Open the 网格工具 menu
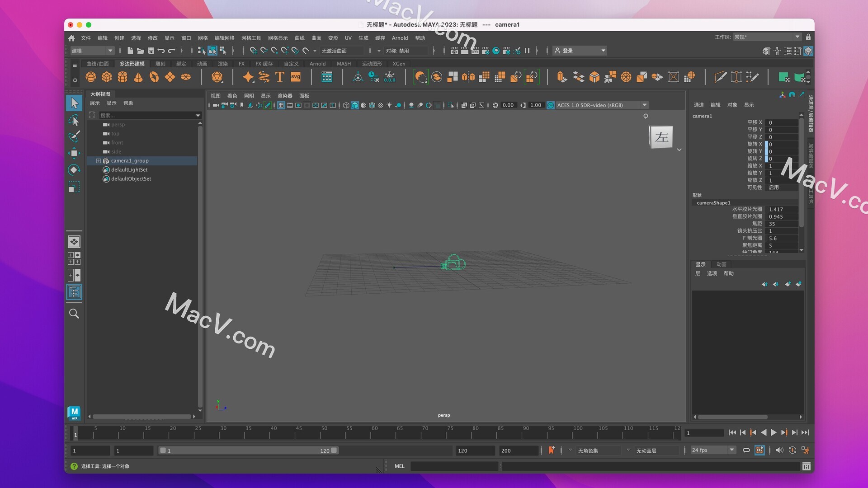Screen dimensions: 868x488 coord(251,38)
